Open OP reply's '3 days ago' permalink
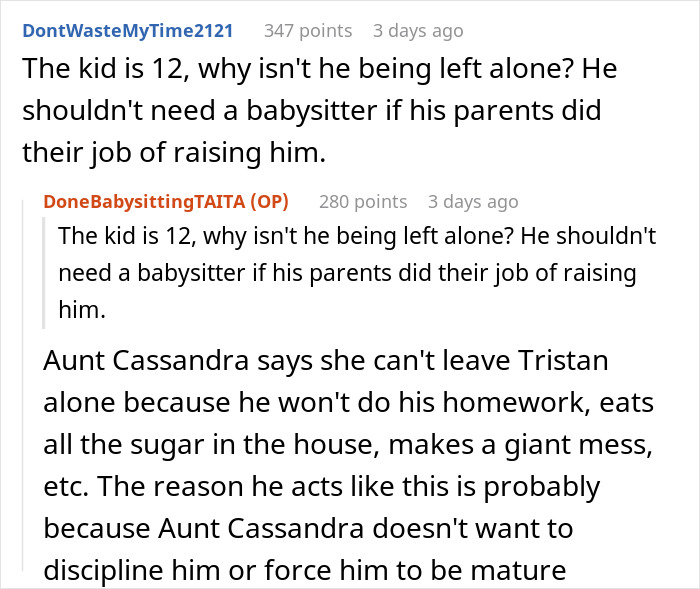 pyautogui.click(x=473, y=201)
